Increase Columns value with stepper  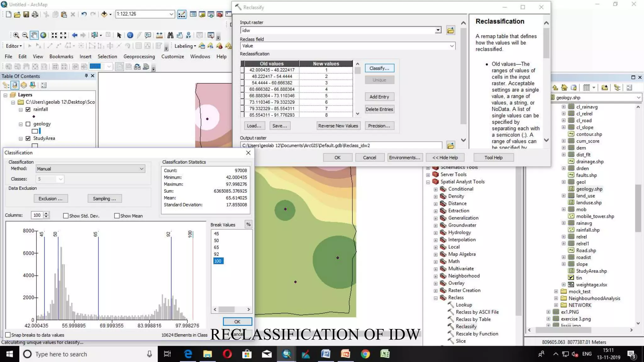pos(46,213)
